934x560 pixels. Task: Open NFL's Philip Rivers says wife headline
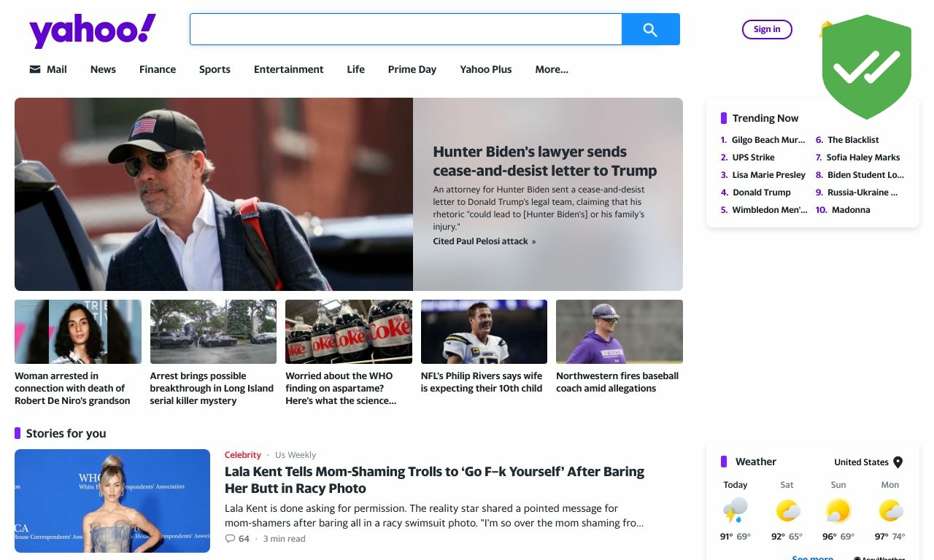[482, 382]
